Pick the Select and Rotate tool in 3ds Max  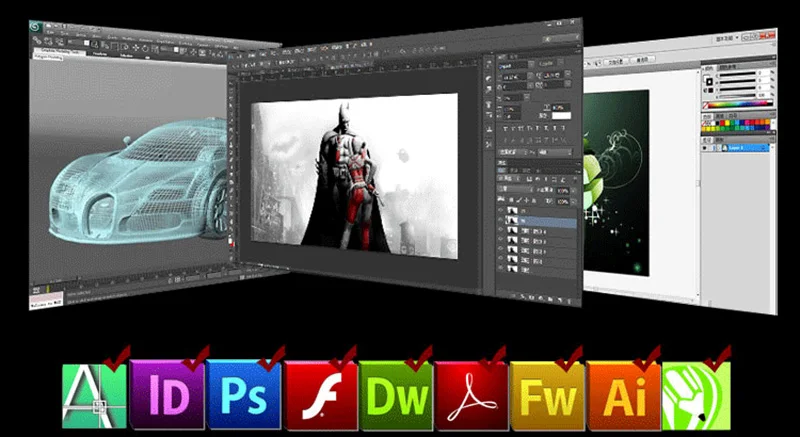point(145,49)
